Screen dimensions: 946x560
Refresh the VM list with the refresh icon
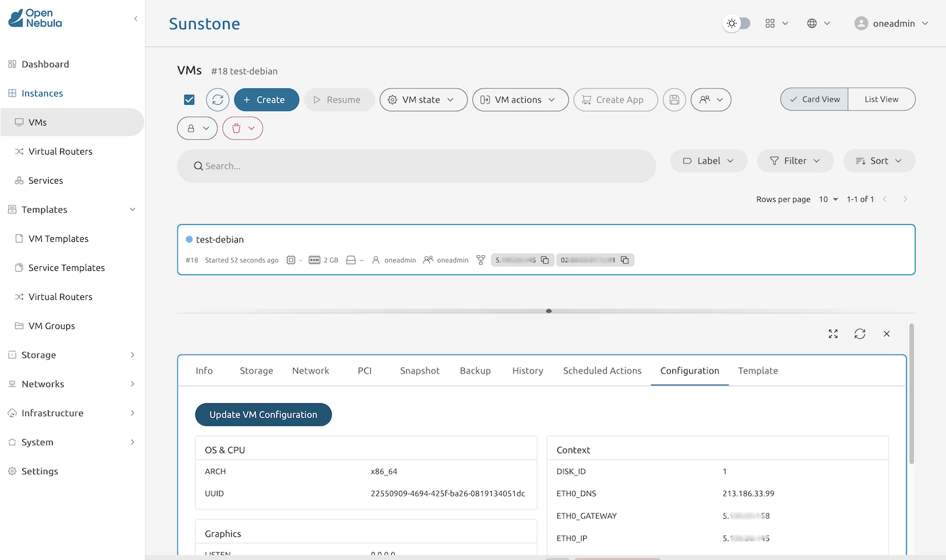point(216,99)
